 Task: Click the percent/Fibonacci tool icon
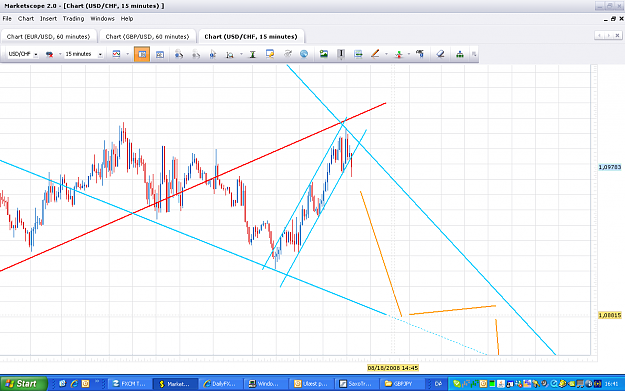420,54
